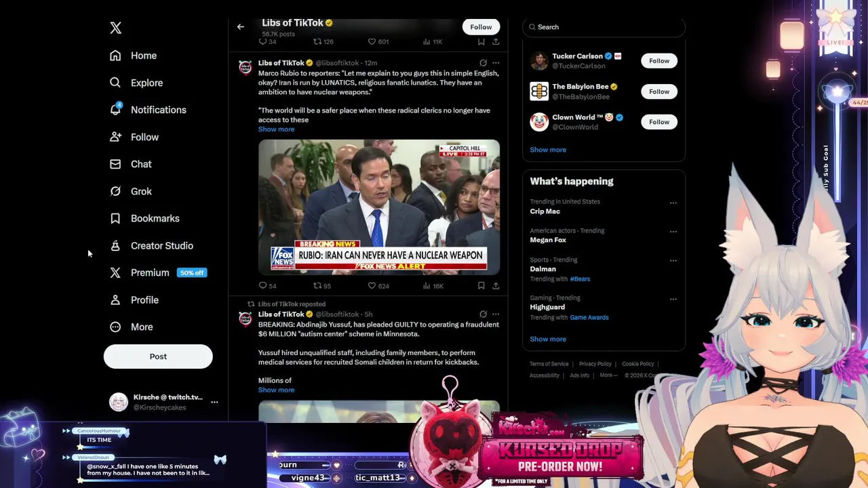Open options for Dalman trend
The height and width of the screenshot is (488, 868).
[673, 261]
